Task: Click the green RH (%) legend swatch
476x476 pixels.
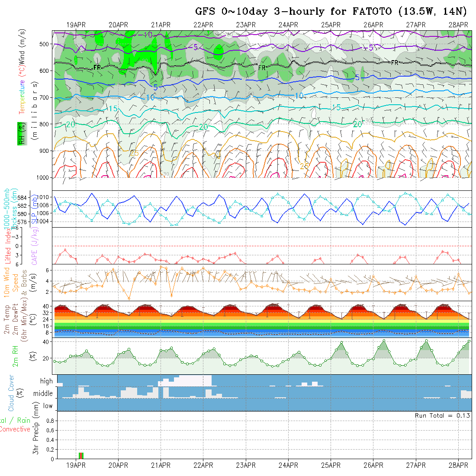Action: pyautogui.click(x=21, y=134)
